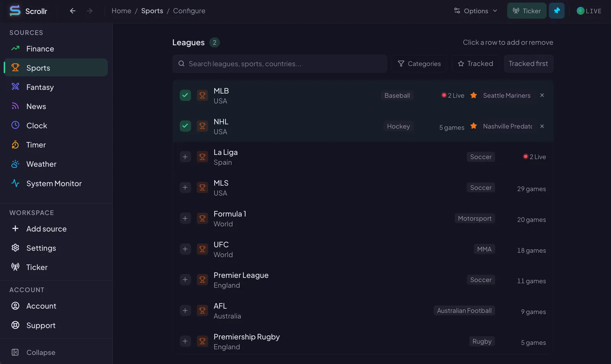Uncheck the MLB league checkbox
This screenshot has width=611, height=364.
coord(185,95)
